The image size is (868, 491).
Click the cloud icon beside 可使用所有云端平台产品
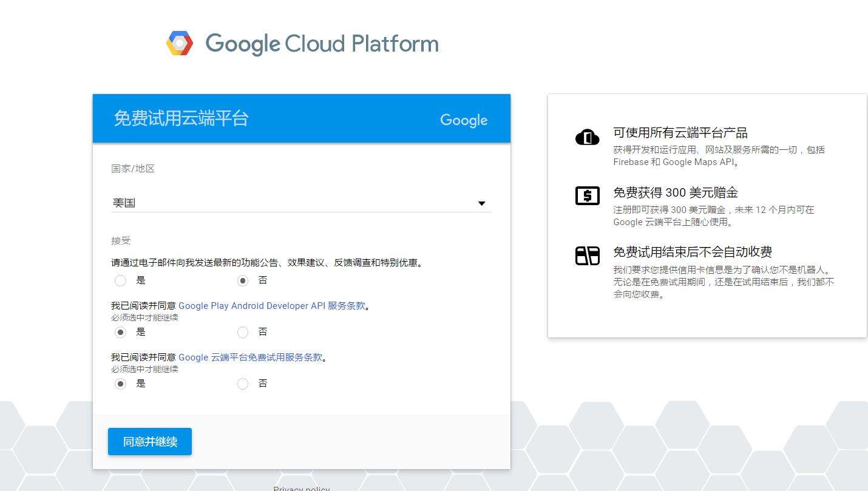point(587,137)
